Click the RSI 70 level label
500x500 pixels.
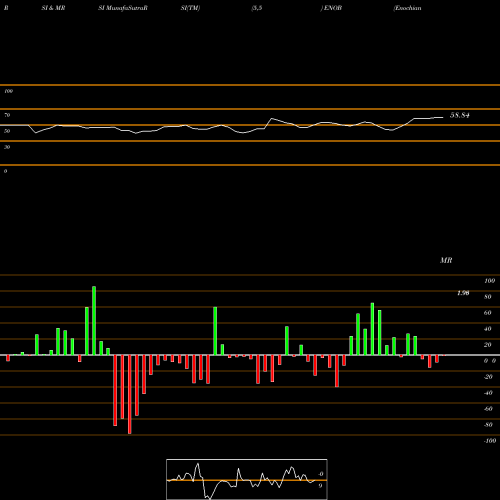point(7,115)
